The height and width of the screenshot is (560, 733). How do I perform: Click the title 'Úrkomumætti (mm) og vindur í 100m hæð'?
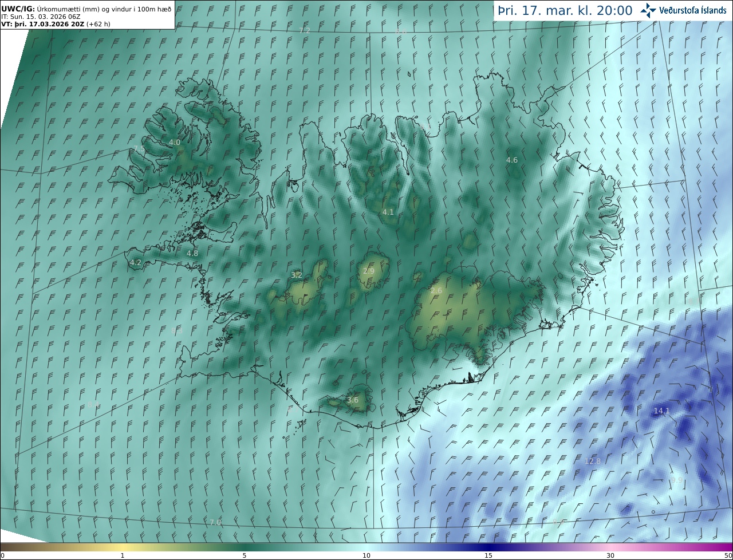pos(104,8)
